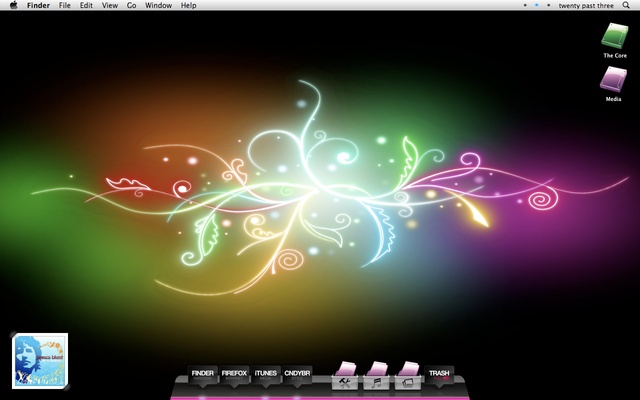
Task: Launch Firefox from the dock
Action: point(234,373)
